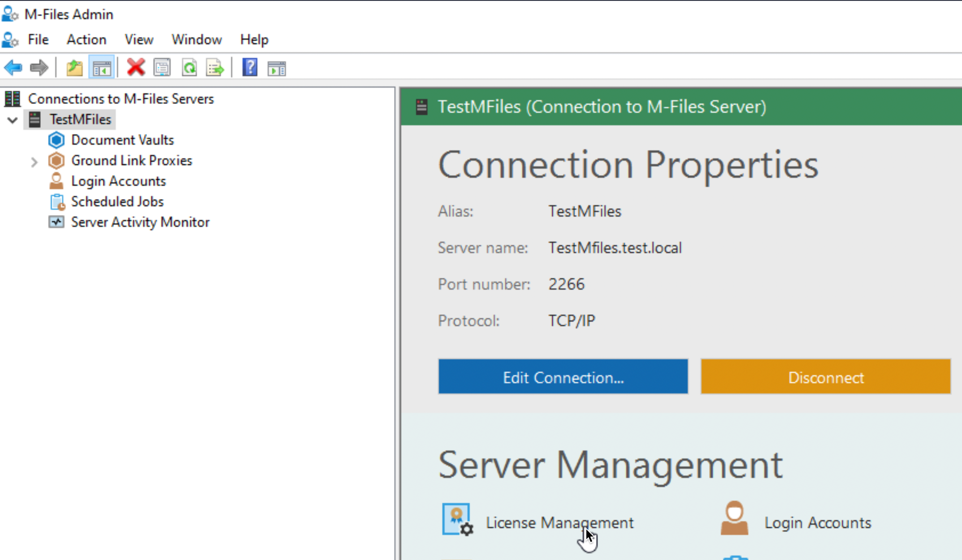Image resolution: width=962 pixels, height=560 pixels.
Task: Click the Login Accounts tree icon
Action: (x=56, y=181)
